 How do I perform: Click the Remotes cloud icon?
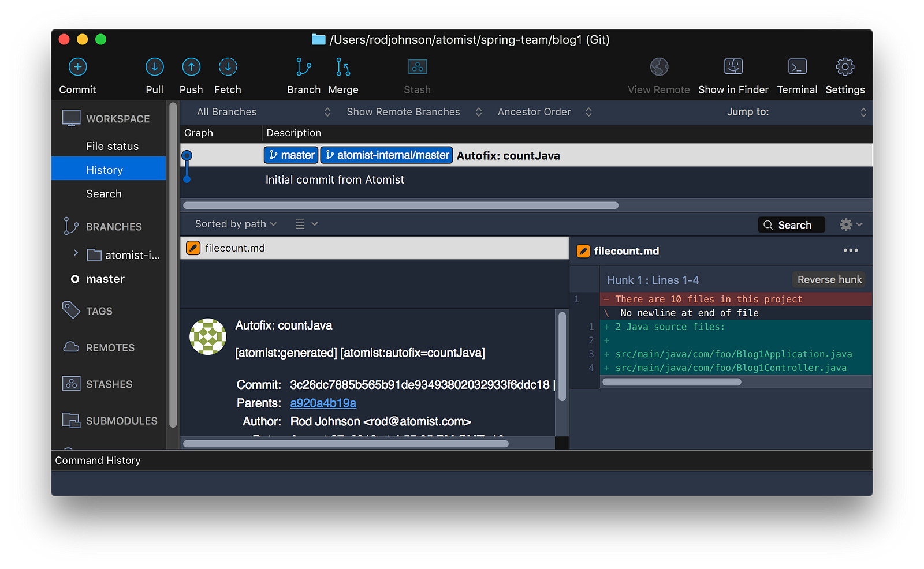71,347
